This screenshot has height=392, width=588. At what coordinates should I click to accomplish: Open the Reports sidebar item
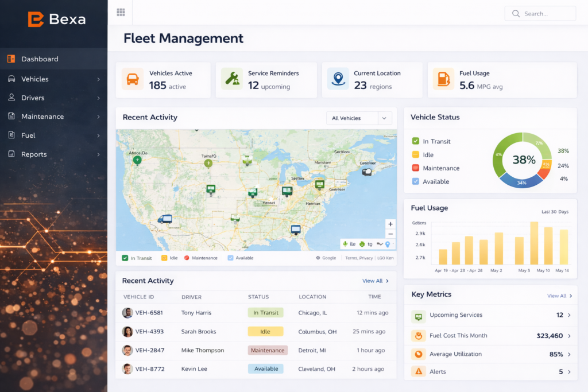pyautogui.click(x=53, y=154)
